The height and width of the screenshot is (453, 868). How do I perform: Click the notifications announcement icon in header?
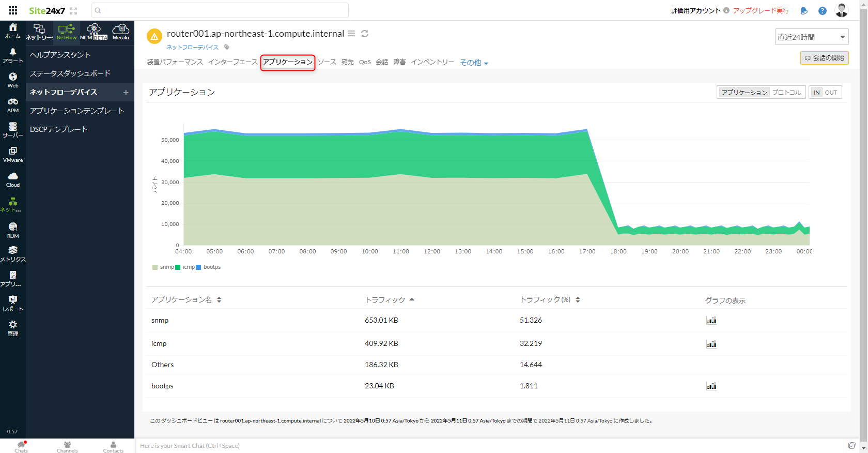coord(804,11)
